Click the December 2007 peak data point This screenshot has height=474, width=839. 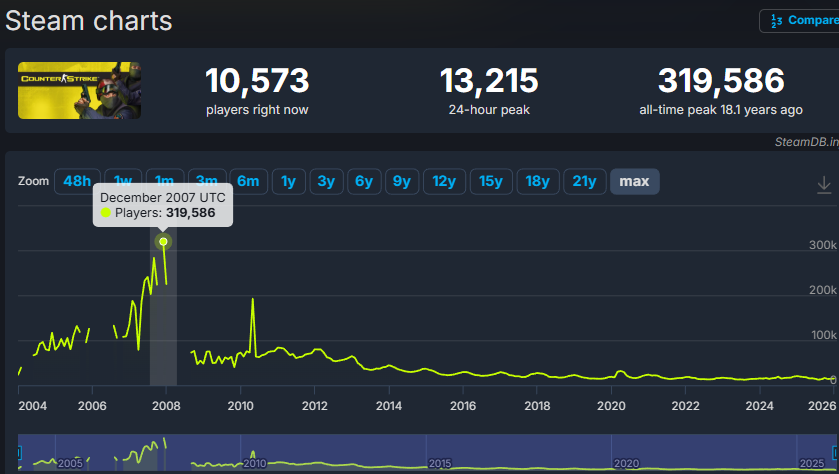click(x=163, y=242)
